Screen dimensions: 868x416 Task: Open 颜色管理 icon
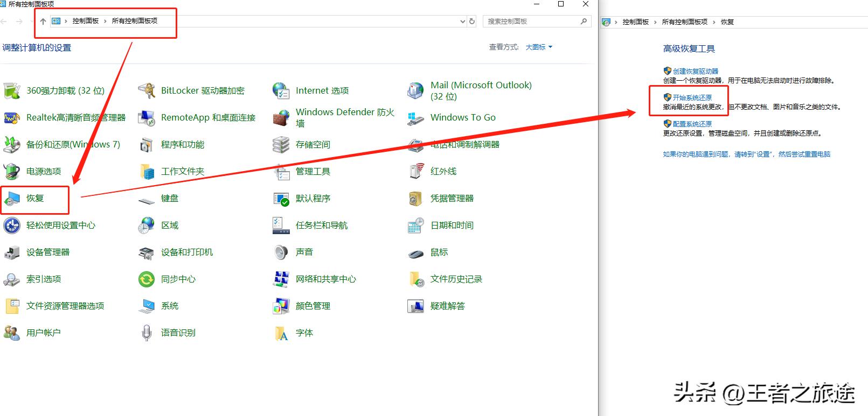pyautogui.click(x=281, y=306)
